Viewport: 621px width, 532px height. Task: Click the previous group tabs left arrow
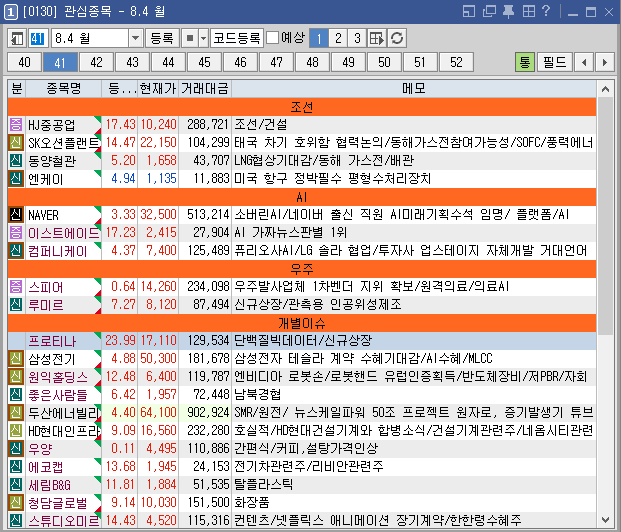584,62
